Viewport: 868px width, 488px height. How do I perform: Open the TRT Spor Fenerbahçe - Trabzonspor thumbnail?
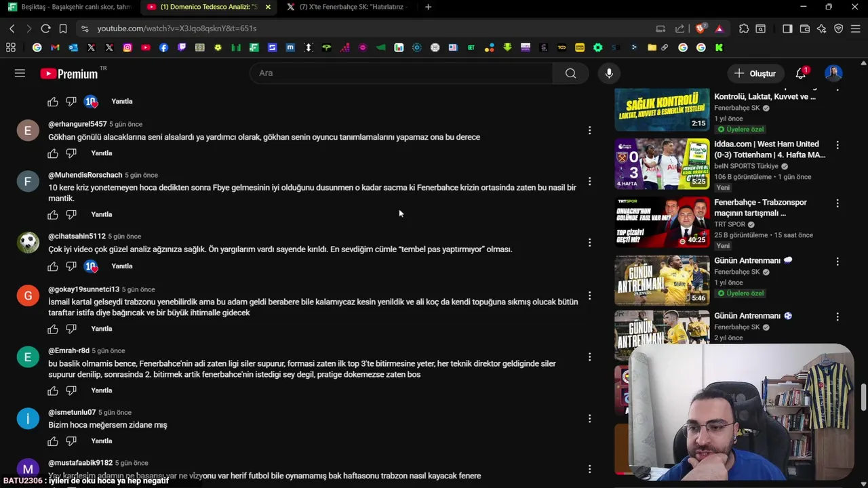point(662,222)
